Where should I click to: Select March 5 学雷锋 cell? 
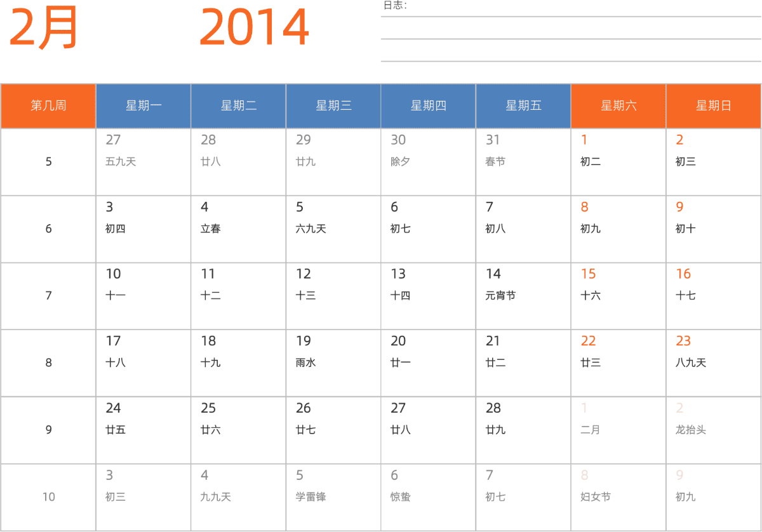coord(333,497)
